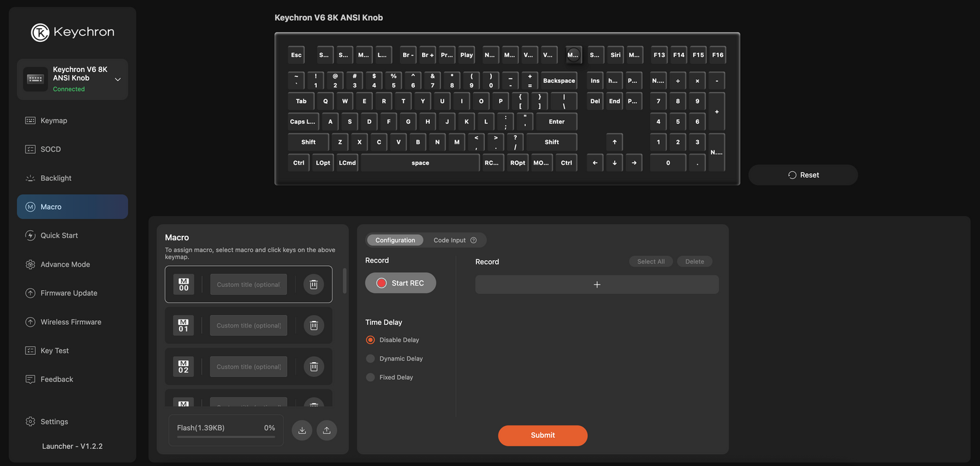This screenshot has width=980, height=466.
Task: Click the Flash memory usage progress bar
Action: (x=225, y=437)
